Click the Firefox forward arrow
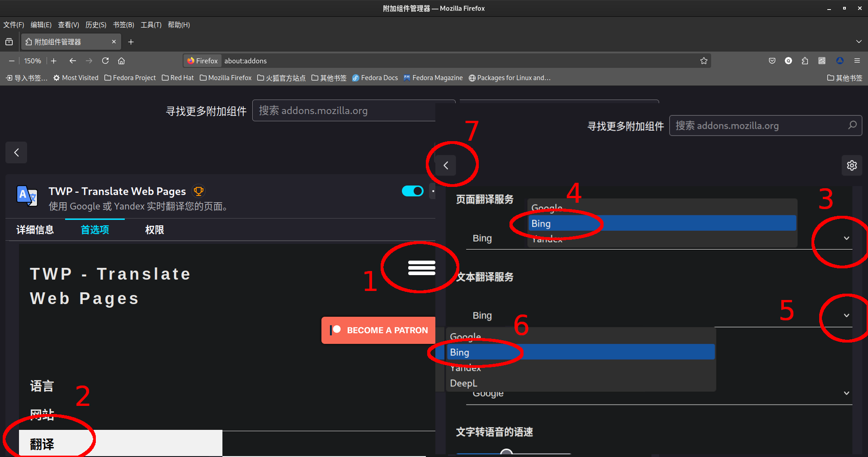 pyautogui.click(x=89, y=61)
